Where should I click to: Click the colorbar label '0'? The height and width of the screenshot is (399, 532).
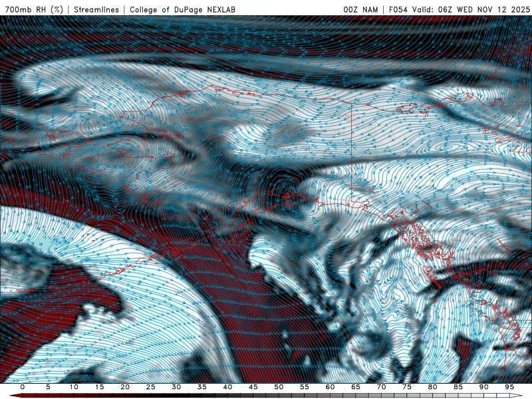pos(23,387)
